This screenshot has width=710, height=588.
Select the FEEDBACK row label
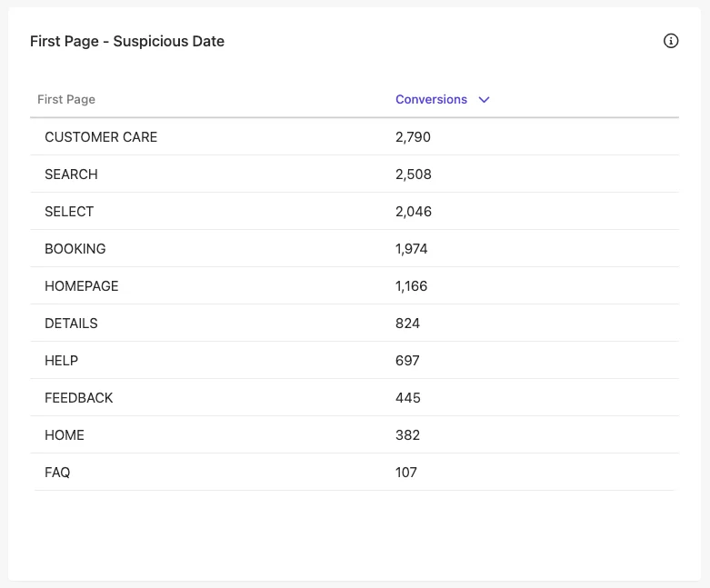point(79,397)
